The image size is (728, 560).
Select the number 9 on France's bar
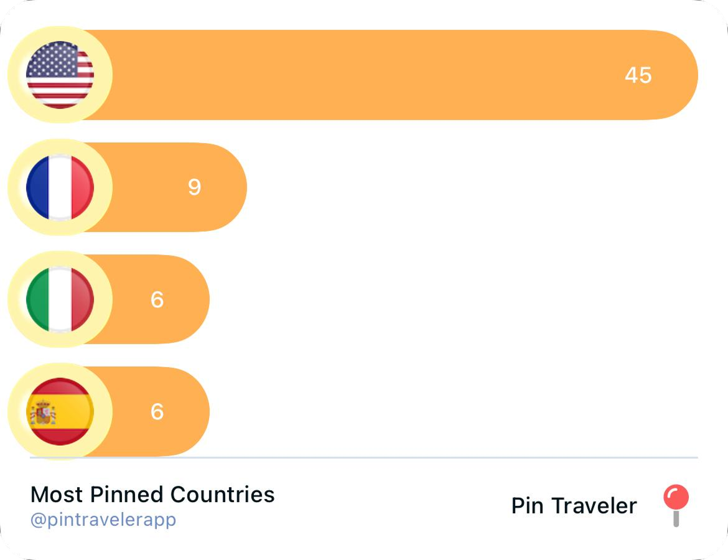pyautogui.click(x=195, y=187)
